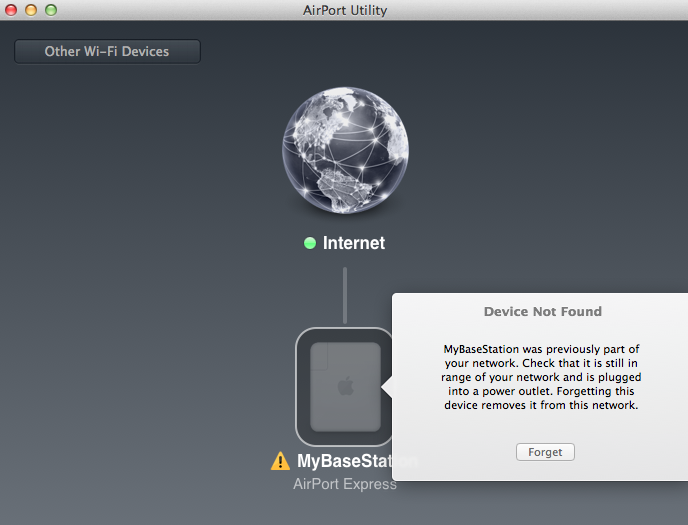Select the AirPort Express base station icon
The image size is (688, 525).
coord(344,387)
